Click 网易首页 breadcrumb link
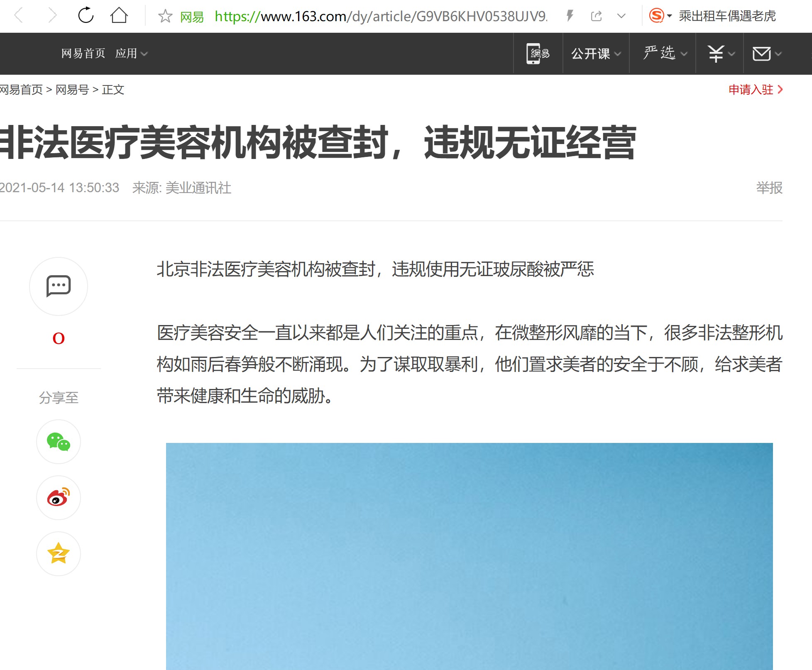Viewport: 812px width, 670px height. (x=21, y=90)
